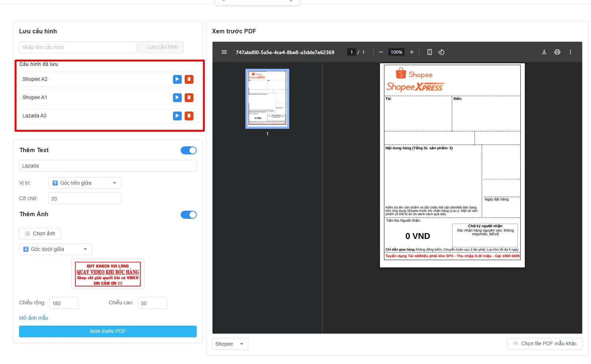The height and width of the screenshot is (364, 591).
Task: Download the previewed PDF
Action: point(544,52)
